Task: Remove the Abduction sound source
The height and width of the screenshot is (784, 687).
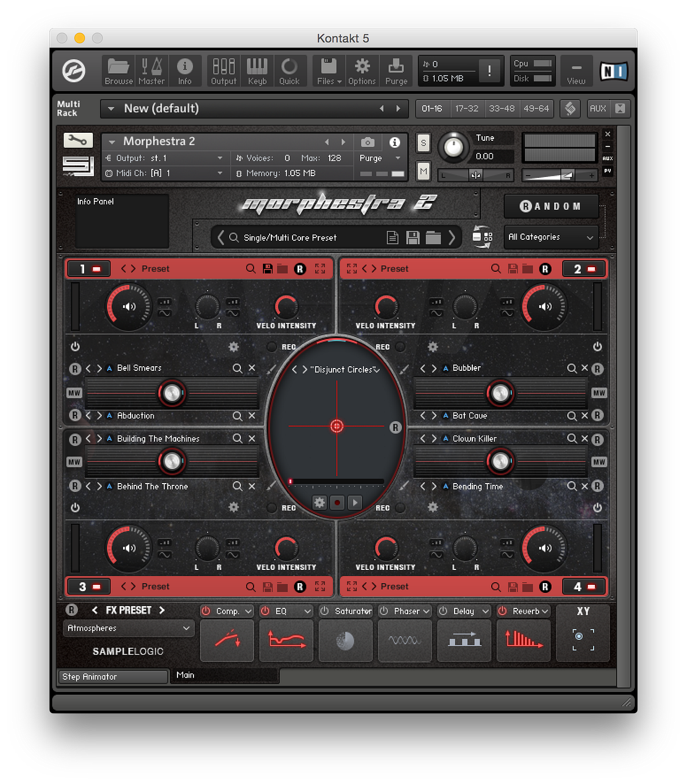Action: [x=252, y=415]
